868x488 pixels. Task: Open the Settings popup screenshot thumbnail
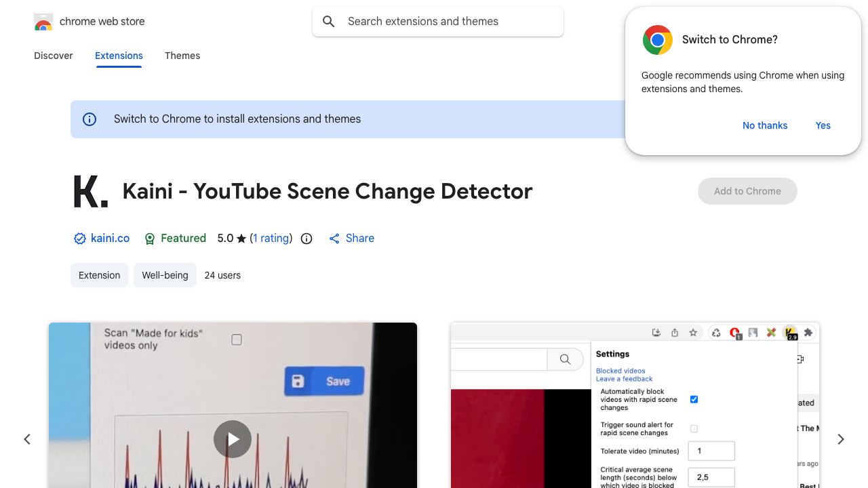point(635,405)
